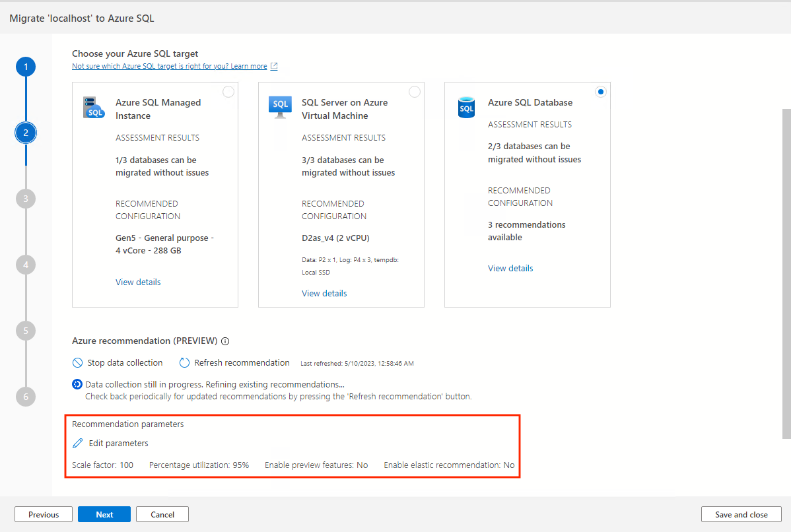Select SQL Server on Azure Virtual Machine radio

415,92
